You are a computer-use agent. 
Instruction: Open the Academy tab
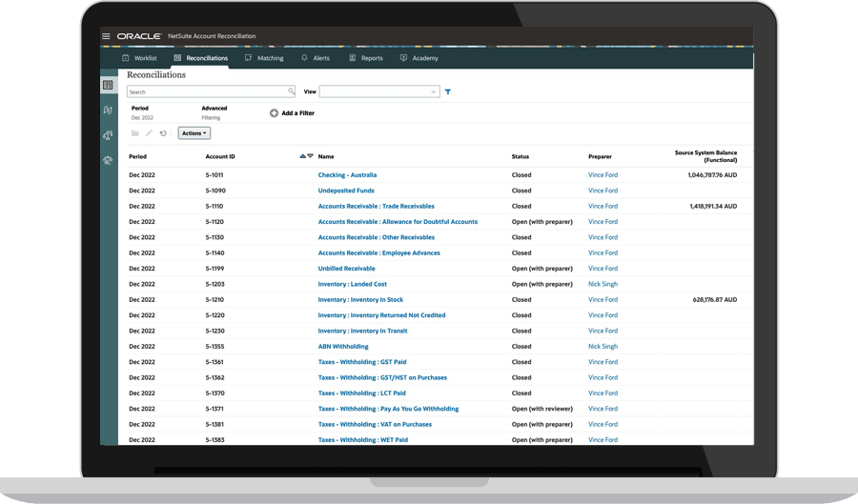click(419, 58)
